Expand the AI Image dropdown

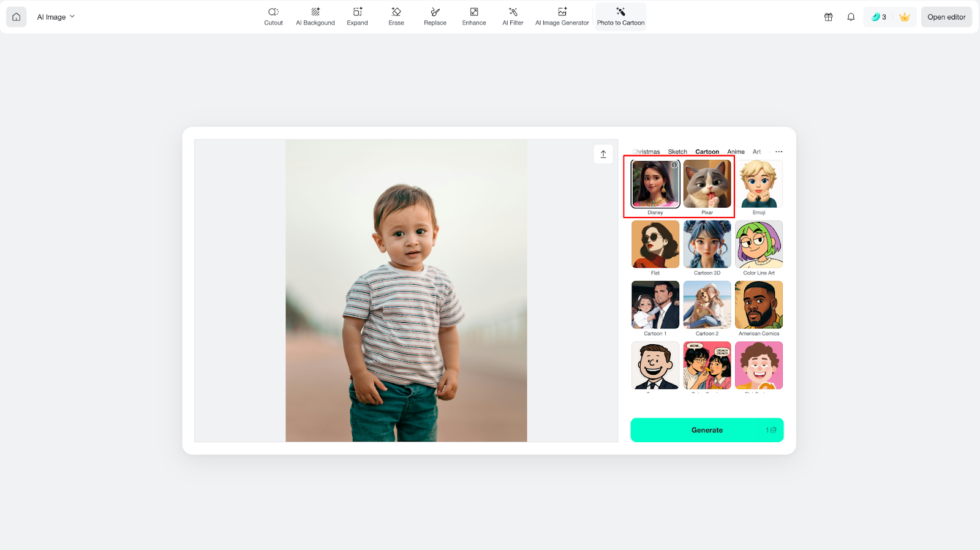tap(56, 17)
